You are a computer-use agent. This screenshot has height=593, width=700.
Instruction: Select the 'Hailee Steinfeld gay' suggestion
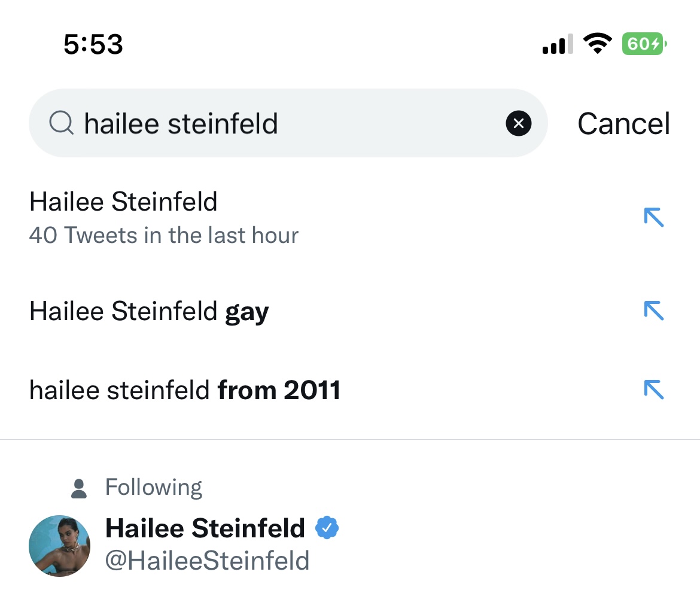(x=150, y=311)
